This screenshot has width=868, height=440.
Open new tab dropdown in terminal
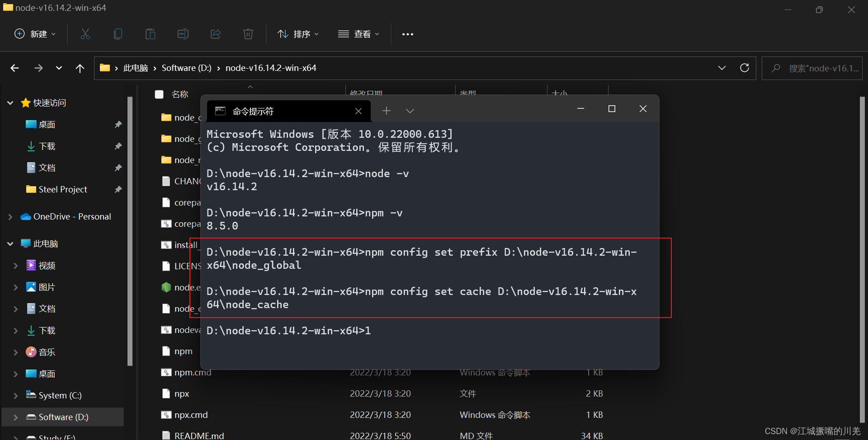[x=410, y=111]
